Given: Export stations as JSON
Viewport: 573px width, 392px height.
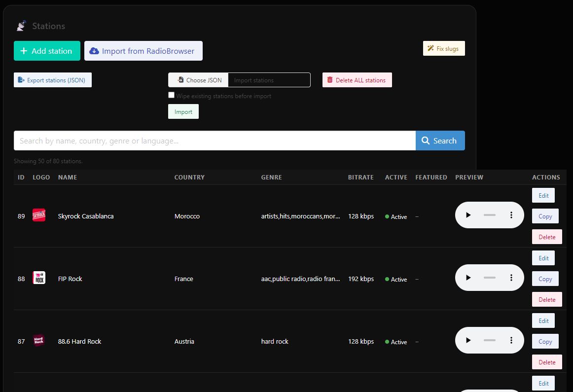Looking at the screenshot, I should point(53,80).
